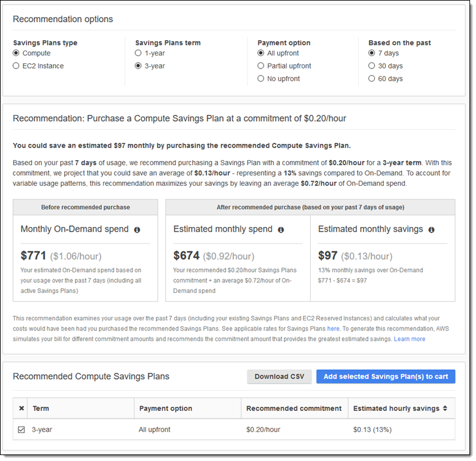Select Partial upfront payment option
The width and height of the screenshot is (476, 461).
[x=261, y=66]
